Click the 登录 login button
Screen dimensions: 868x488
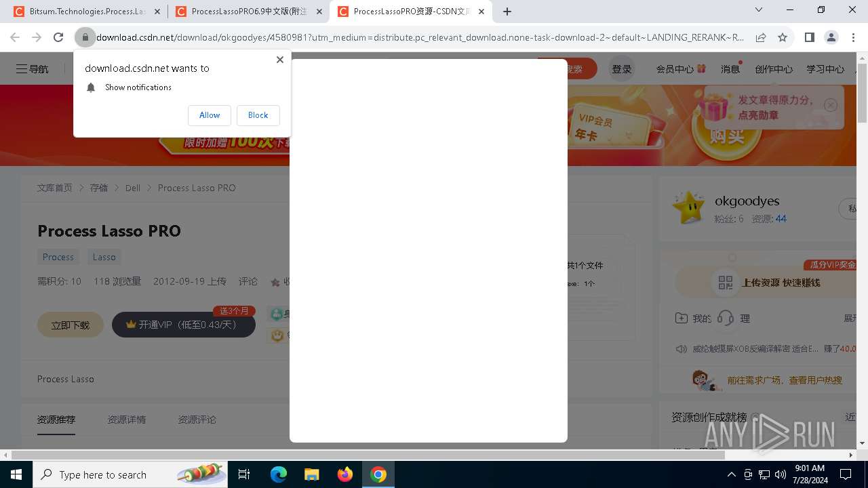coord(621,69)
